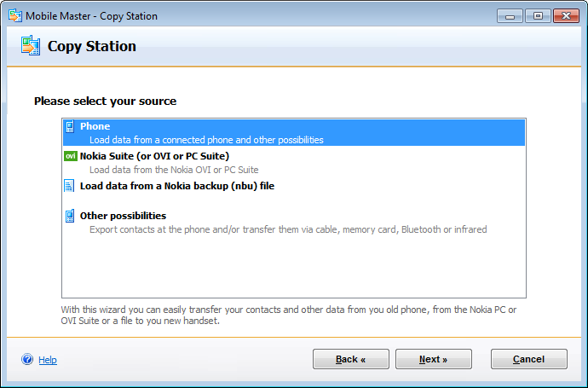Choose Load data from a Nokia backup file

pyautogui.click(x=176, y=185)
